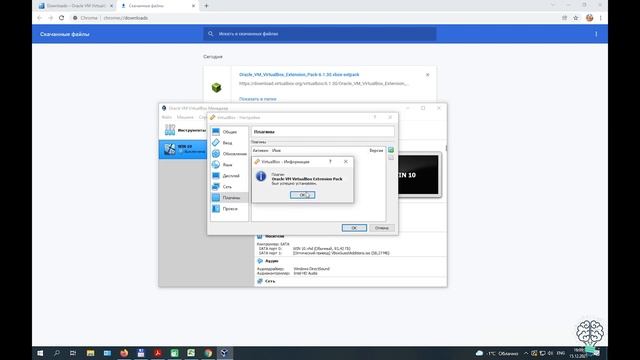This screenshot has width=640, height=360.
Task: Open File Explorer from the taskbar
Action: coord(91,353)
